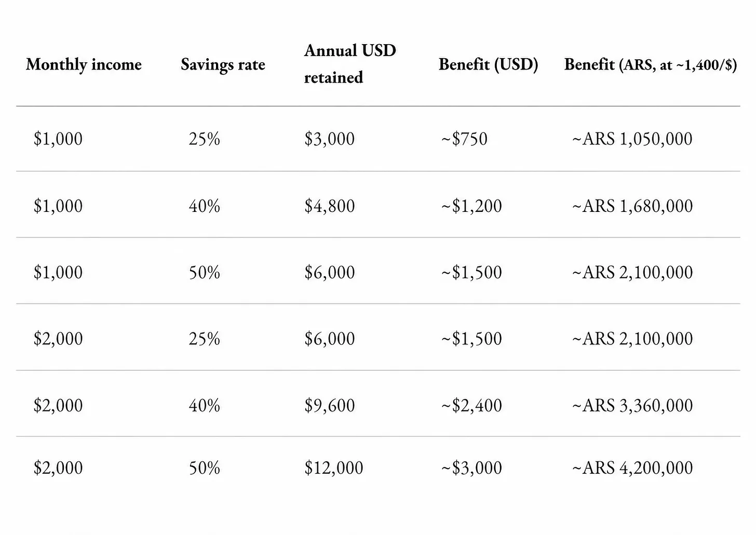Select the ~ARS 1,050,000 cell

pos(632,139)
